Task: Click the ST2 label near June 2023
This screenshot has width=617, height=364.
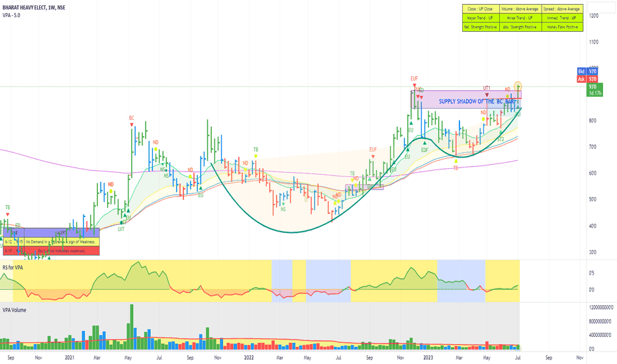Action: coord(500,139)
